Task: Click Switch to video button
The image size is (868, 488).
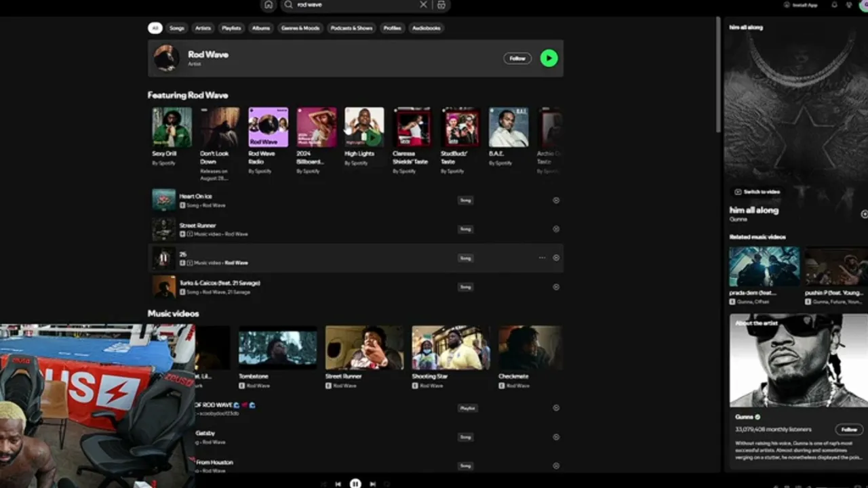Action: pyautogui.click(x=757, y=192)
